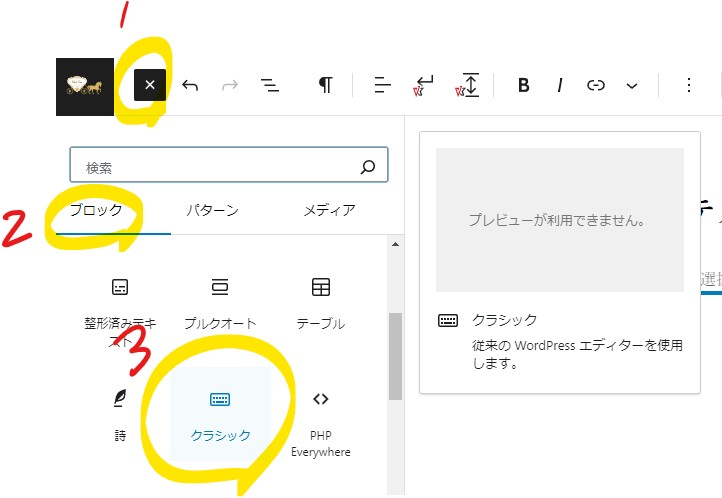
Task: Focus the 検索 block search field
Action: [x=229, y=165]
